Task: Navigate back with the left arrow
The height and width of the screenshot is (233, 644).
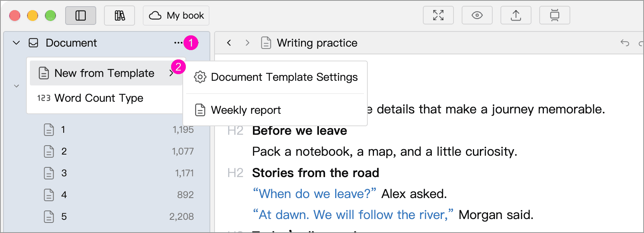Action: coord(229,43)
